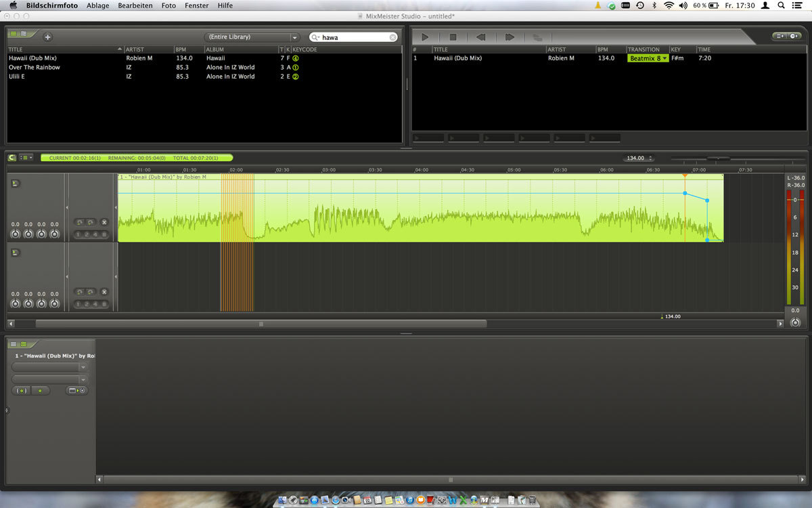Open the Ablage menu

(x=97, y=5)
